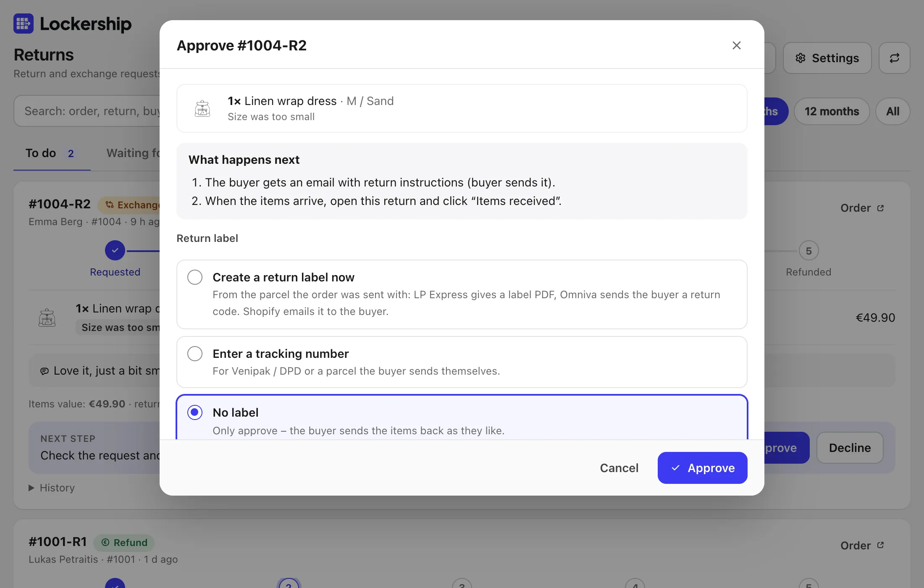The width and height of the screenshot is (924, 588).
Task: Click the search returns input field
Action: point(87,111)
